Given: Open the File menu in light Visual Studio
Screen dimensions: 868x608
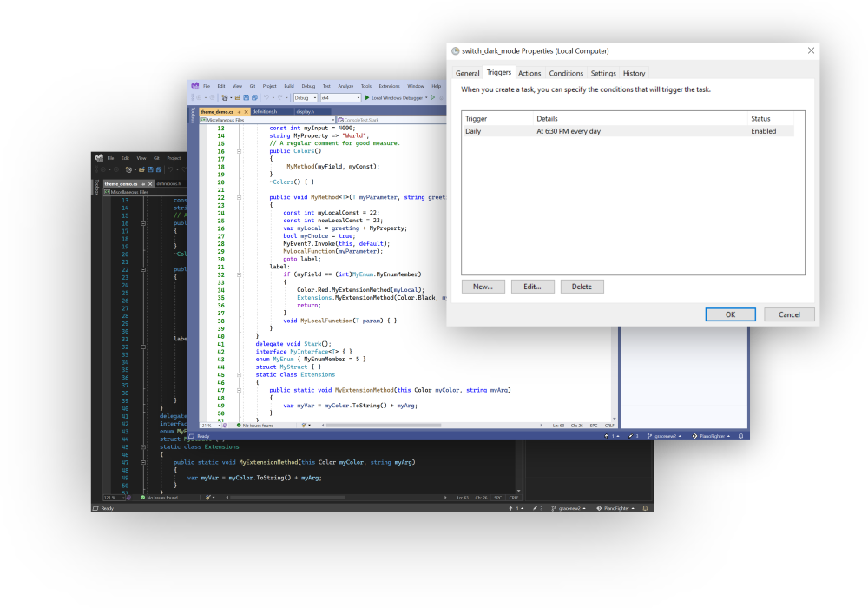Looking at the screenshot, I should point(207,86).
